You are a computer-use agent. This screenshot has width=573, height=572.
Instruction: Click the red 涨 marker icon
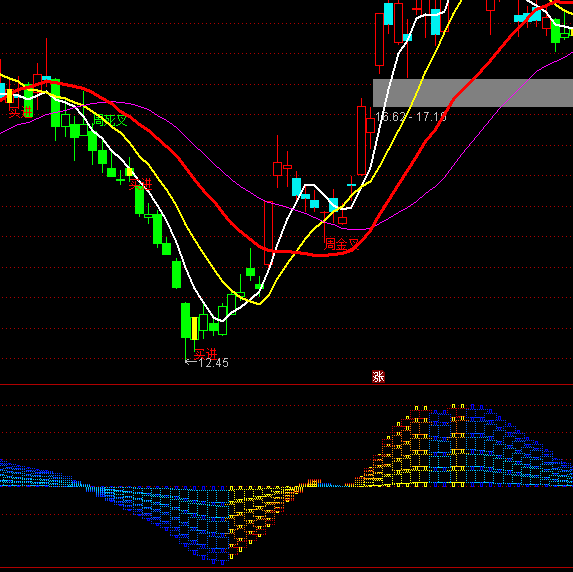378,376
